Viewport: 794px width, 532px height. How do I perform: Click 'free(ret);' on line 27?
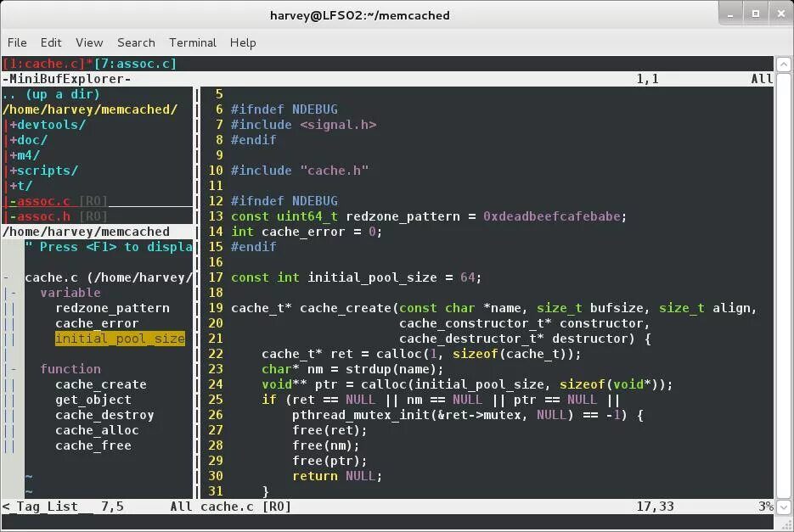pyautogui.click(x=329, y=429)
